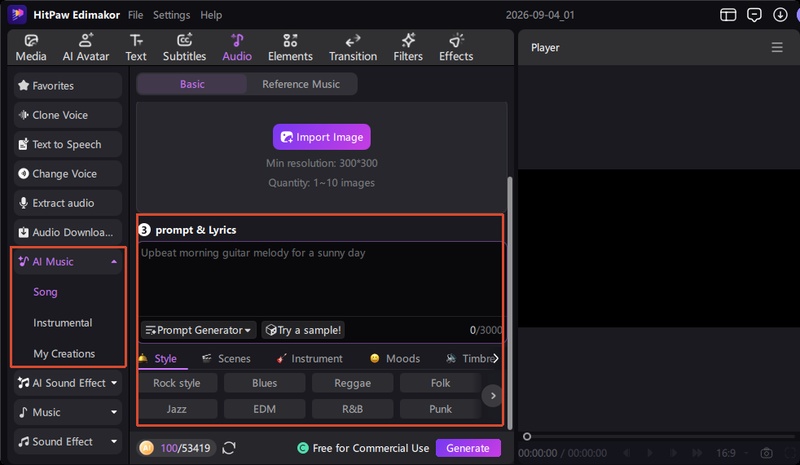Viewport: 800px width, 465px height.
Task: Toggle the Punk style tag
Action: [x=440, y=409]
